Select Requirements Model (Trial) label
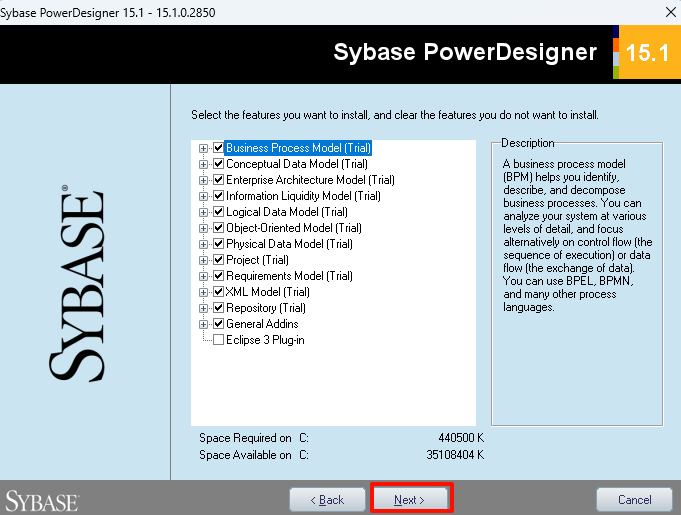This screenshot has height=515, width=681. [290, 276]
